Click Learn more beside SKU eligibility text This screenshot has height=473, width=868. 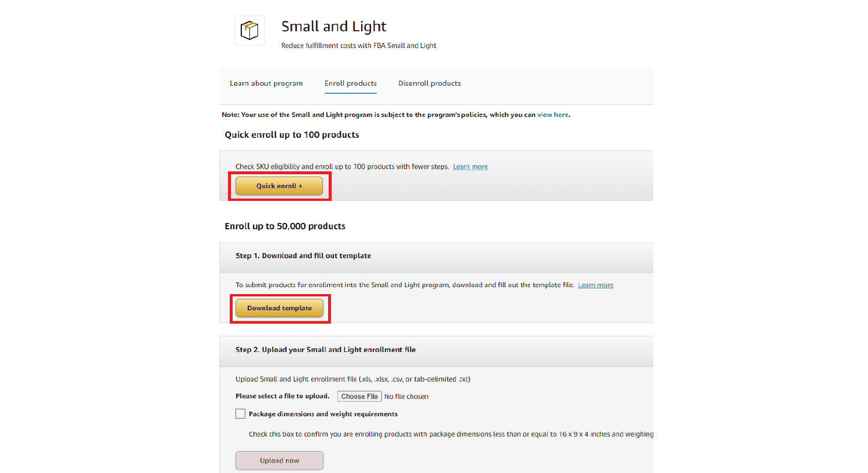point(470,167)
